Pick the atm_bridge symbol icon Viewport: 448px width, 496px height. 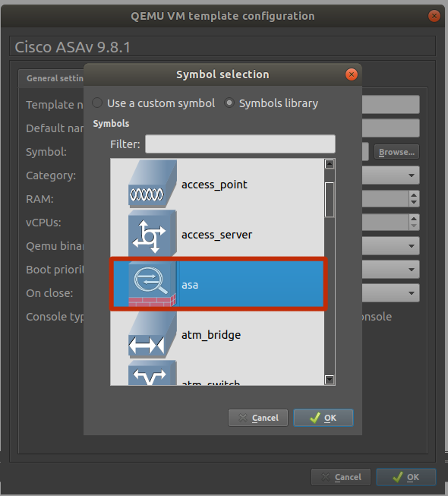[x=153, y=334]
